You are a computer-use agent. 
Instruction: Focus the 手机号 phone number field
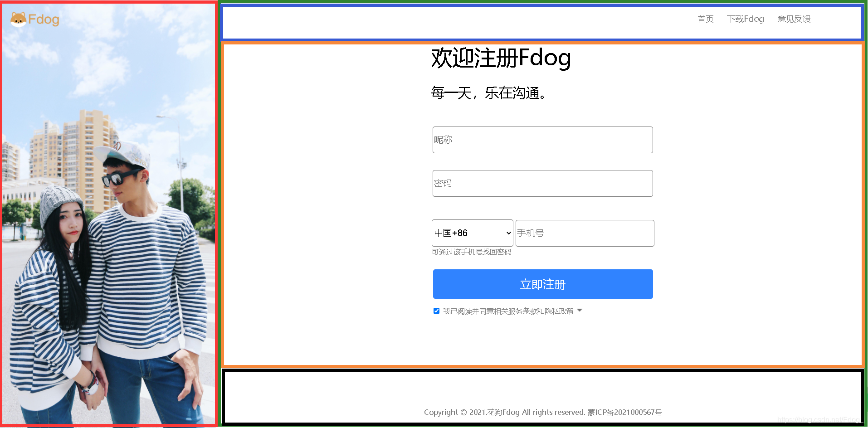point(584,233)
